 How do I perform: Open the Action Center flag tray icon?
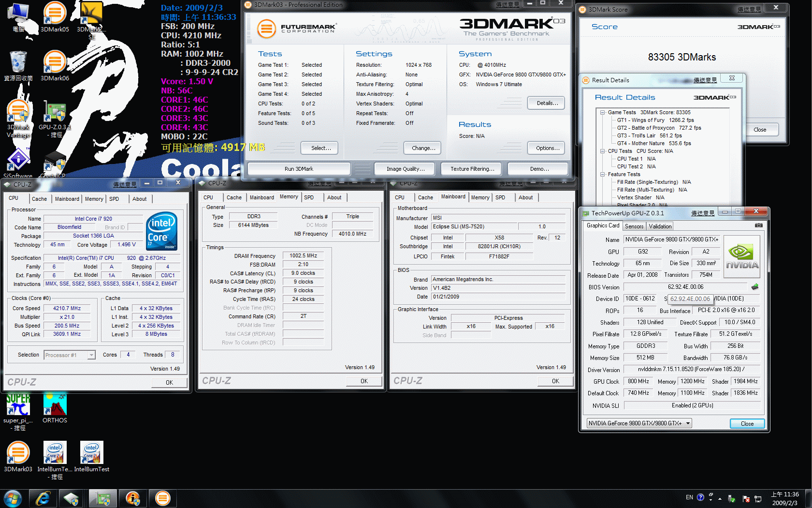click(x=746, y=498)
